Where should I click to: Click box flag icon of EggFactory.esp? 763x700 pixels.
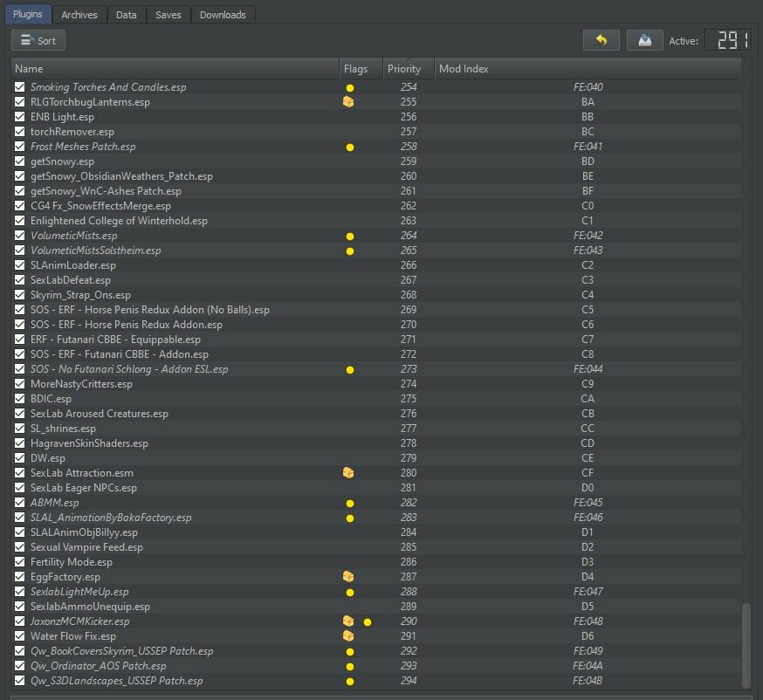(348, 576)
